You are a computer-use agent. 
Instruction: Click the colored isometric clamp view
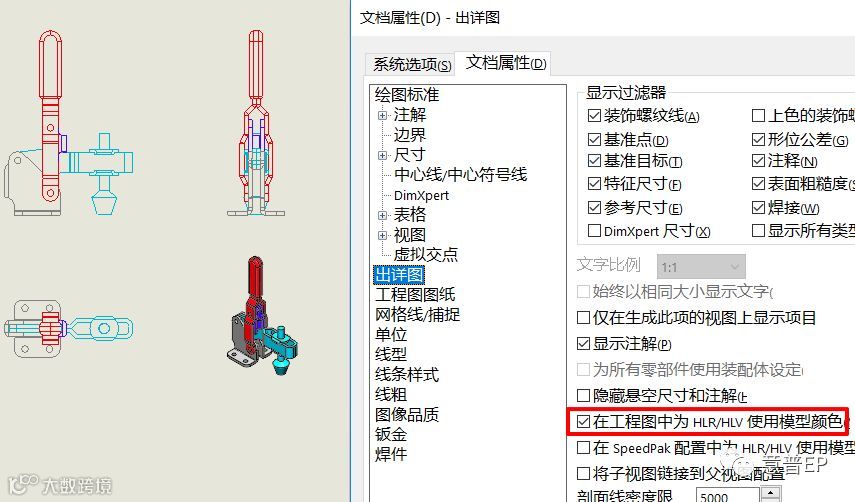pos(262,315)
